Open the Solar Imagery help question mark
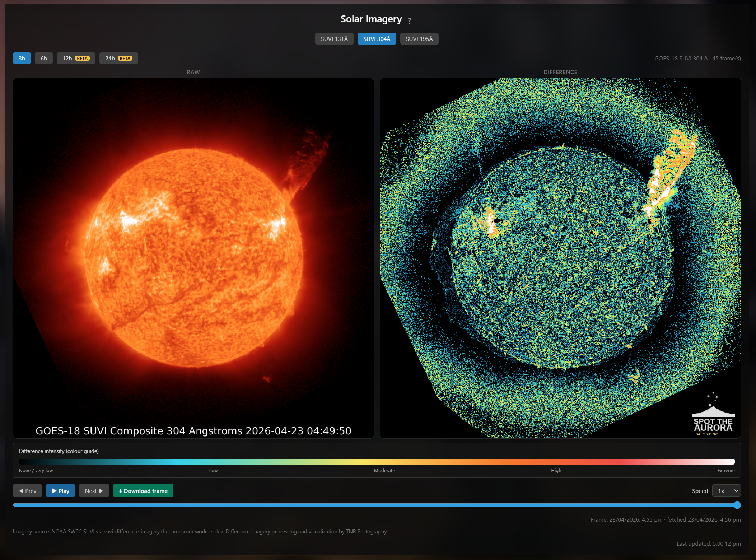Image resolution: width=756 pixels, height=560 pixels. (409, 21)
